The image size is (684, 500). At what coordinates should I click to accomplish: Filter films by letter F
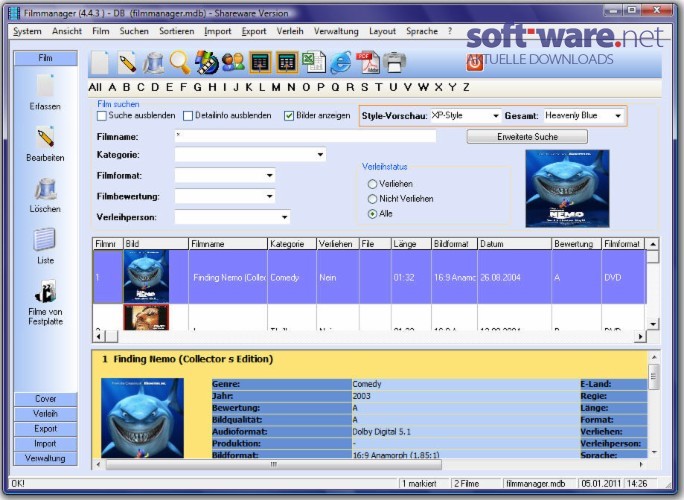pos(183,87)
